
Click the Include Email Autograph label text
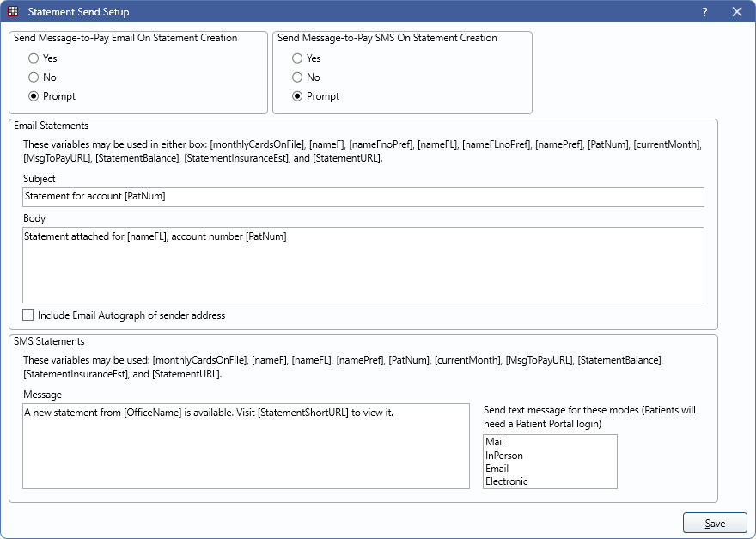tap(131, 315)
